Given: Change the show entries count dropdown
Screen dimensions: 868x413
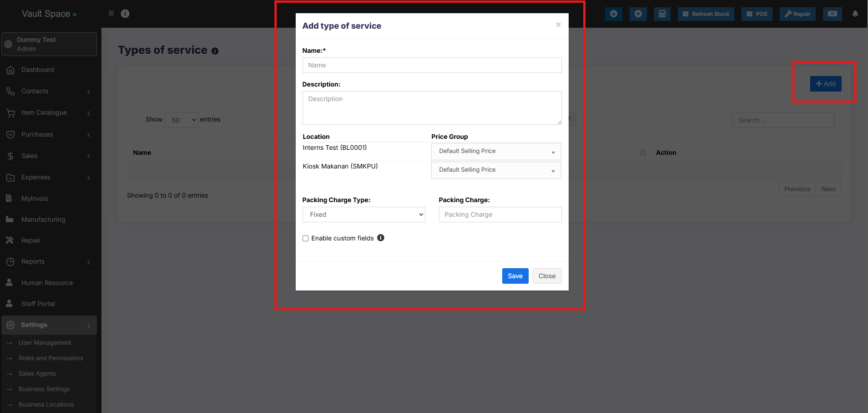Looking at the screenshot, I should [x=181, y=120].
